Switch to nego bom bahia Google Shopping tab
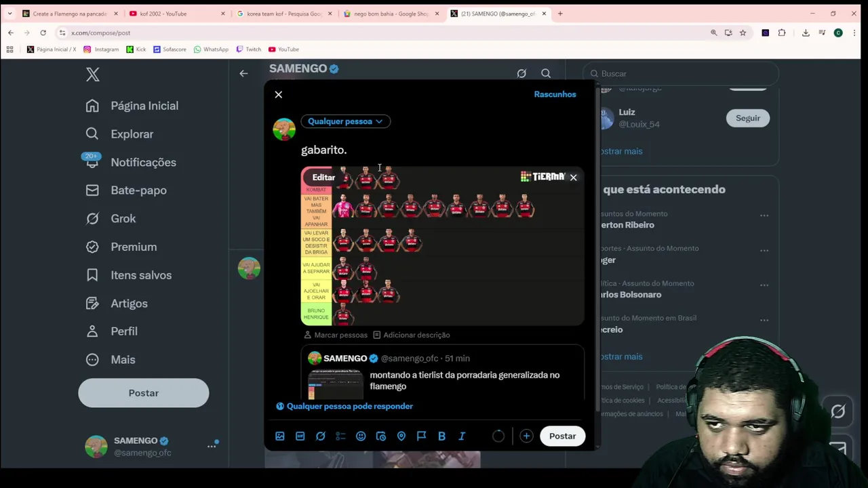868x488 pixels. point(391,14)
